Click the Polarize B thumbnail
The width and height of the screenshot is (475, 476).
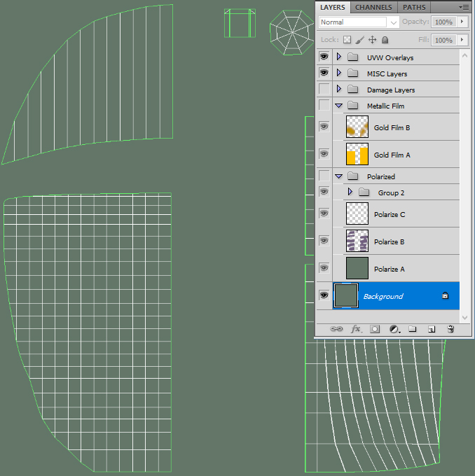[x=357, y=241]
